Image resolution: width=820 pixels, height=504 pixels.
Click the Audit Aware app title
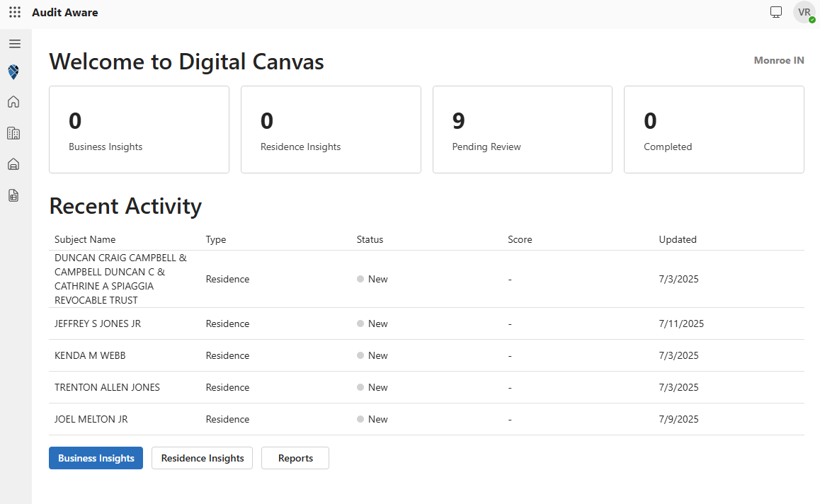[65, 13]
